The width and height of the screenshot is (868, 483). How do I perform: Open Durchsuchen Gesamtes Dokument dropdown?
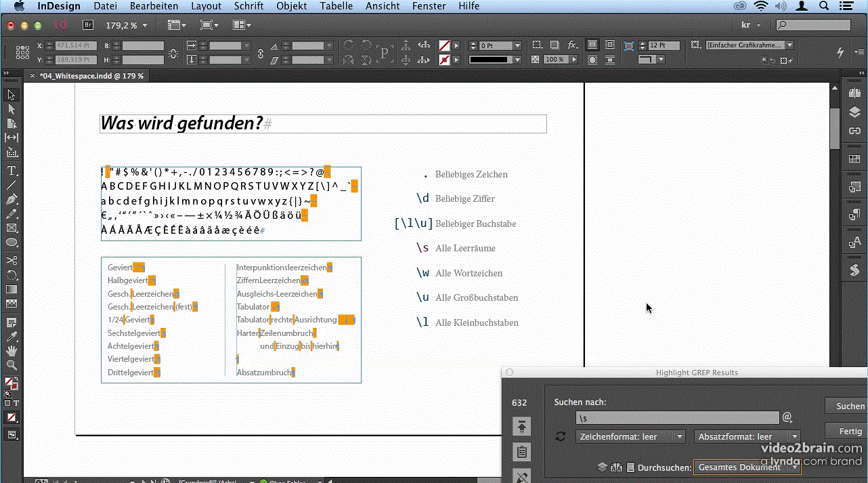click(747, 467)
